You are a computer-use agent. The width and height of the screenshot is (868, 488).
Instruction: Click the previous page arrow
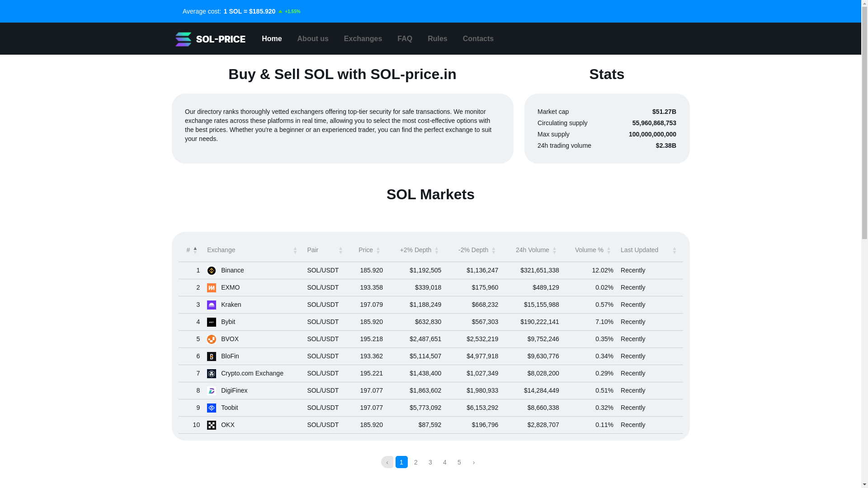[x=387, y=462]
